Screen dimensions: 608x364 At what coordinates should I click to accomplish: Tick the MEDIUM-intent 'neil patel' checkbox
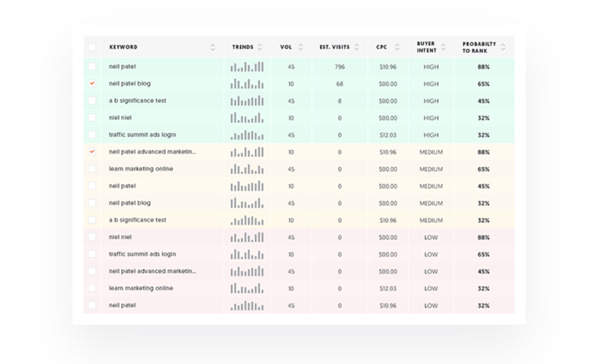[92, 186]
